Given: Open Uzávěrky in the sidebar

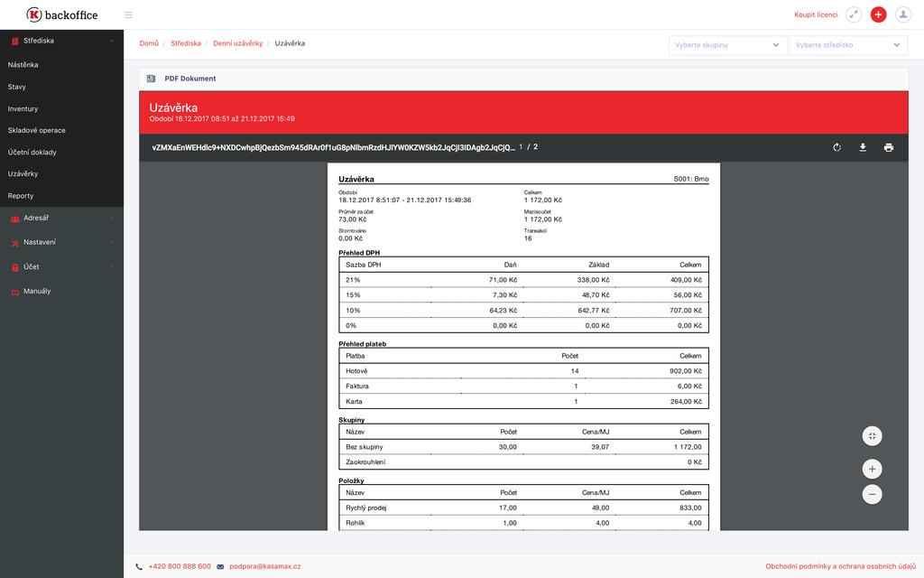Looking at the screenshot, I should (x=23, y=174).
